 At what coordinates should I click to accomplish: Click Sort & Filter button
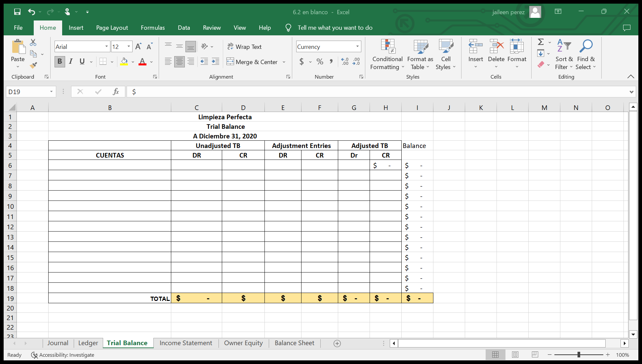tap(564, 55)
